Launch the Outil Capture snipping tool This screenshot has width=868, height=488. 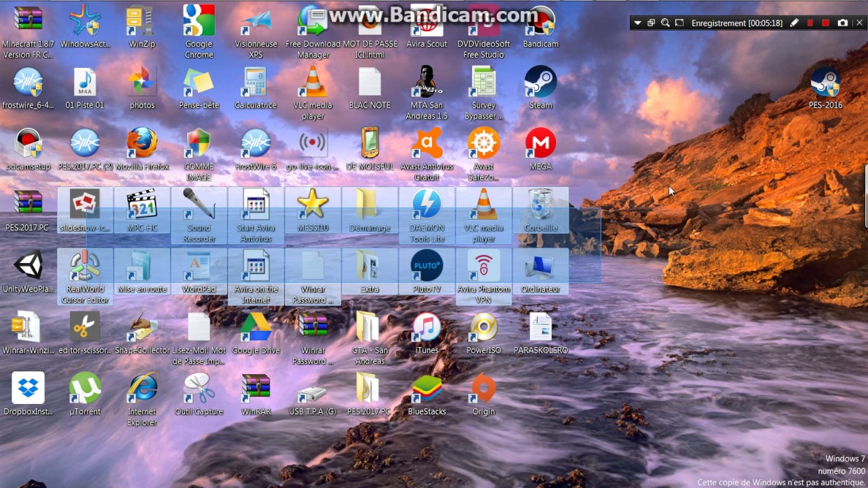coord(199,388)
